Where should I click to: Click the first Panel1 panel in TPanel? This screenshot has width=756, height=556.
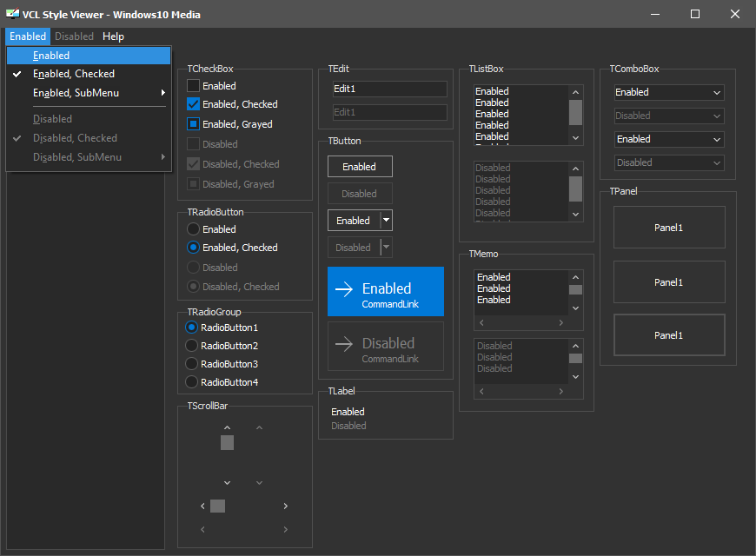click(x=669, y=227)
